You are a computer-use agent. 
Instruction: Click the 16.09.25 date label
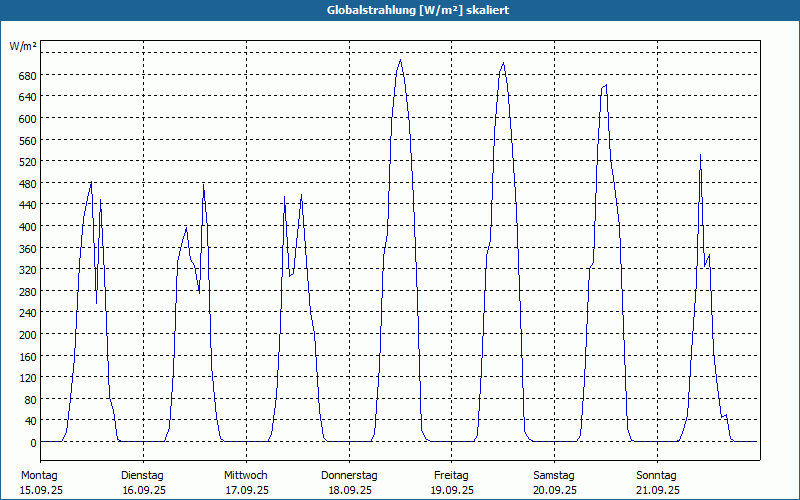(x=144, y=490)
